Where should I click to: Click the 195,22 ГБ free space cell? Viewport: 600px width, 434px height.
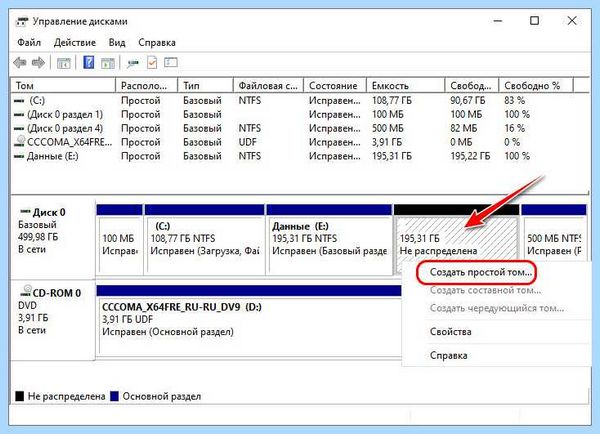pyautogui.click(x=470, y=156)
